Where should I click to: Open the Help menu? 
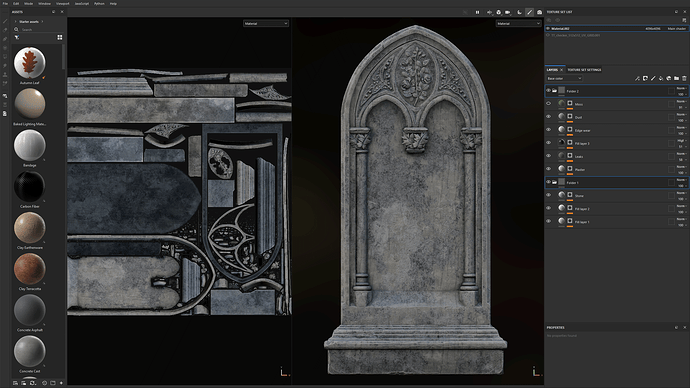pyautogui.click(x=113, y=4)
